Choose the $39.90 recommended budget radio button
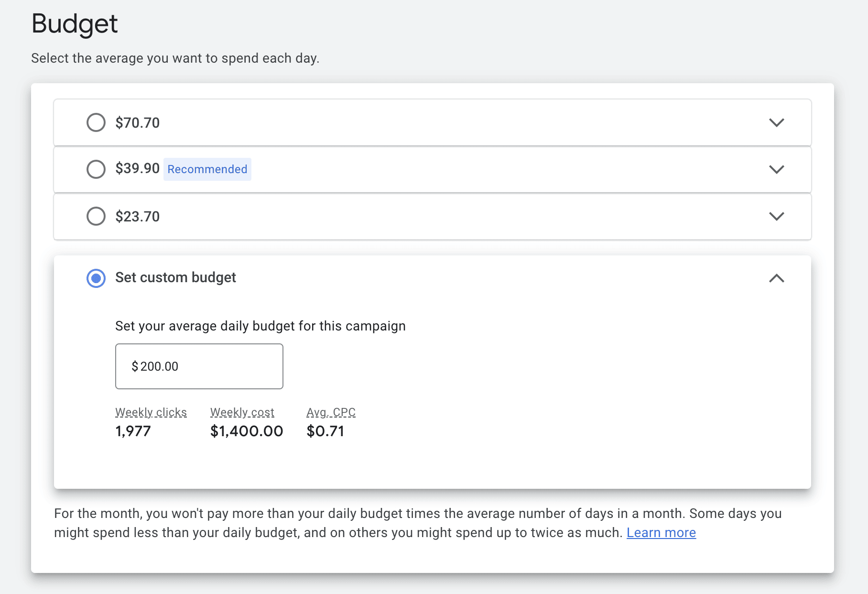868x594 pixels. [96, 169]
